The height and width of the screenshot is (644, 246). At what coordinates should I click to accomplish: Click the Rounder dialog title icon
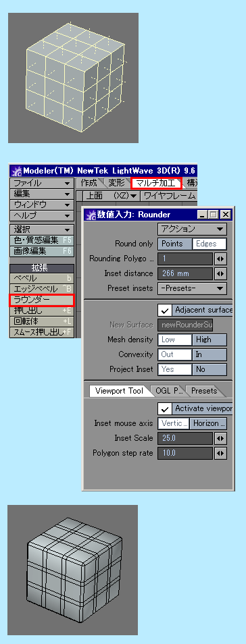point(90,215)
